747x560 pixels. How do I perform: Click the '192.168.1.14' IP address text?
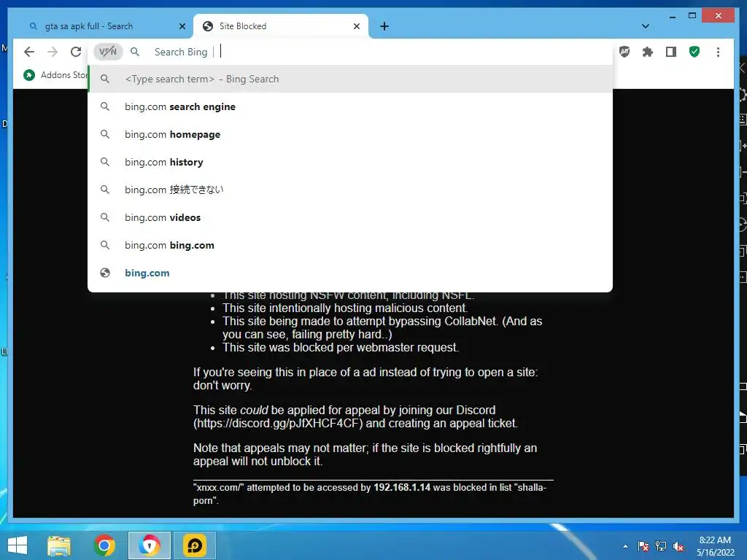(x=402, y=488)
